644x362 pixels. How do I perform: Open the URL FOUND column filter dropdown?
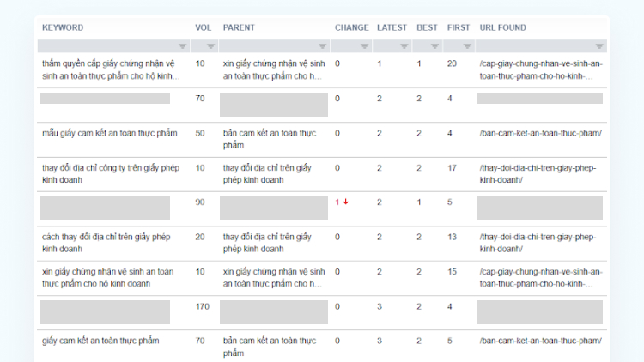(599, 46)
